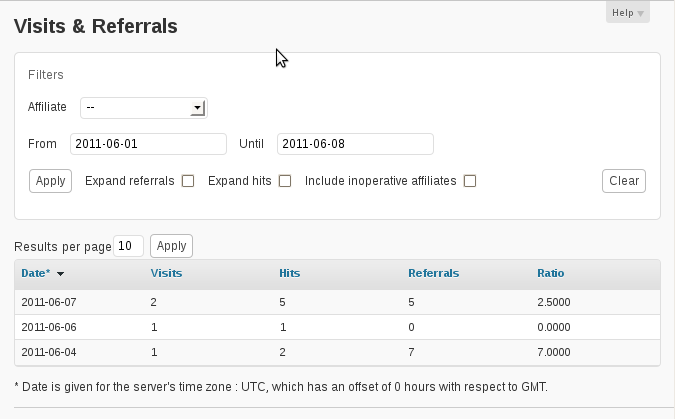Clear all filters with Clear button
The width and height of the screenshot is (675, 419).
coord(624,181)
